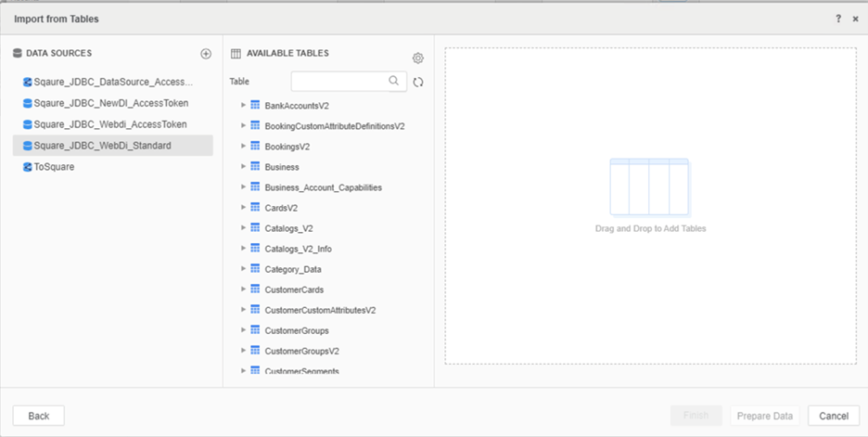
Task: Expand the CustomerGroups table node
Action: click(x=244, y=330)
